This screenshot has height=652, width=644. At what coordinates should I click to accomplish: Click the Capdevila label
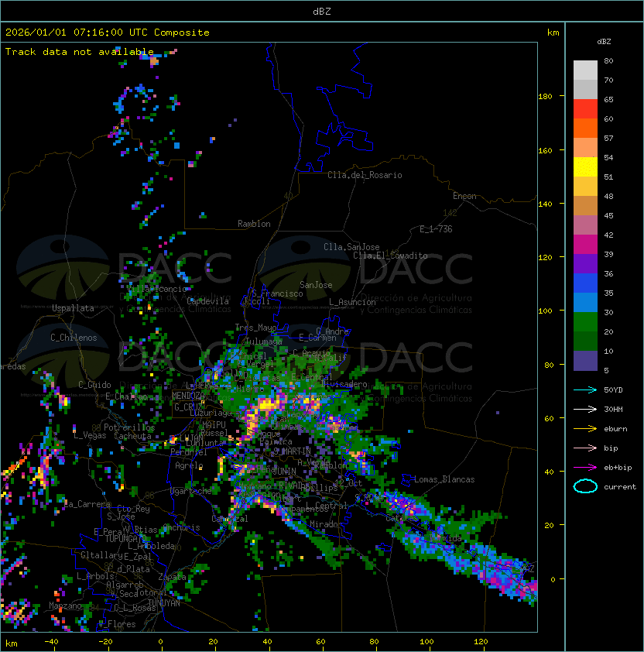coord(208,301)
